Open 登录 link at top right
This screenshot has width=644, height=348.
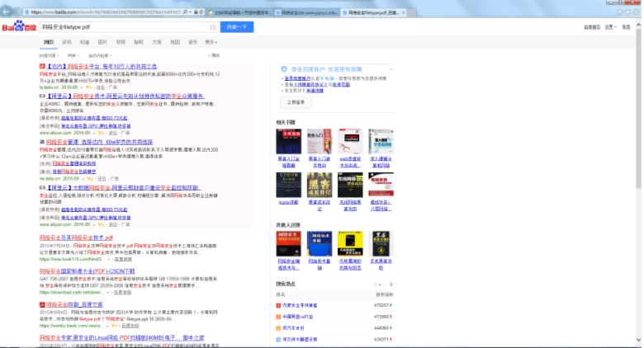click(x=626, y=27)
